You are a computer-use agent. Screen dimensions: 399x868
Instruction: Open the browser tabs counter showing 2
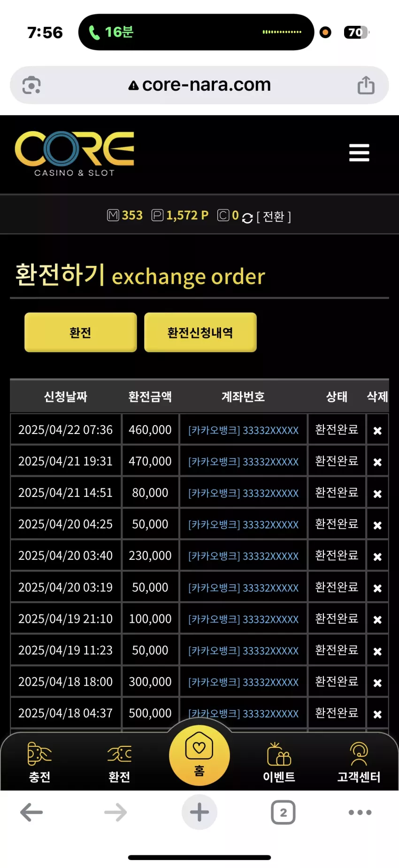coord(283,812)
